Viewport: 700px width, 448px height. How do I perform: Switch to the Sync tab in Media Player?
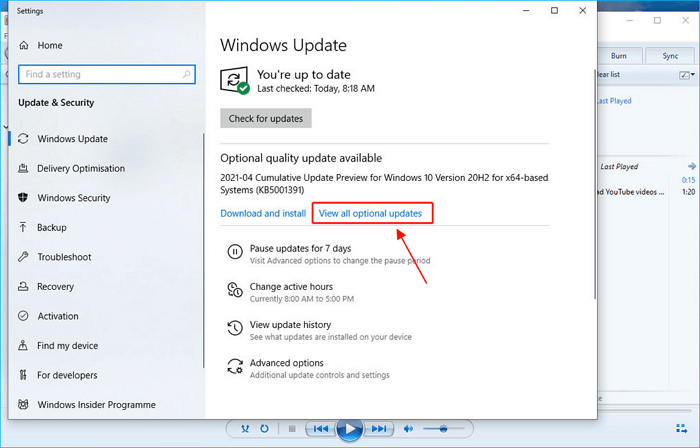click(x=670, y=56)
